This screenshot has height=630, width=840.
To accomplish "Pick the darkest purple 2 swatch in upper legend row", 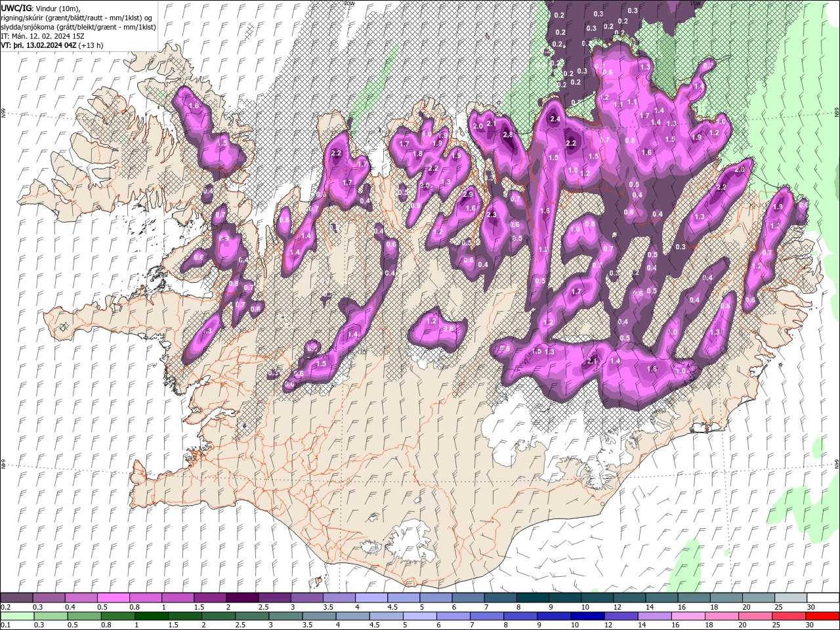I will click(x=241, y=598).
